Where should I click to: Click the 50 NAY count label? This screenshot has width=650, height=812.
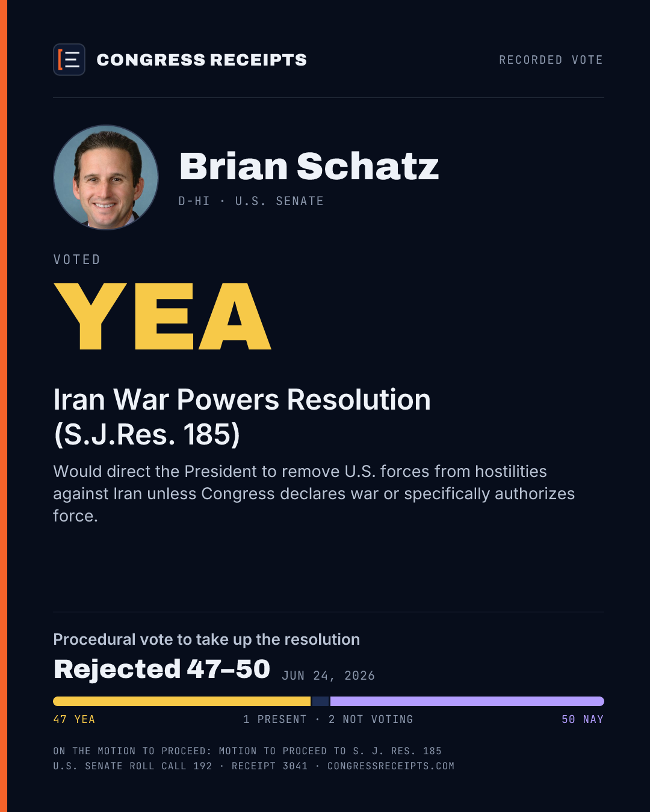[x=583, y=719]
